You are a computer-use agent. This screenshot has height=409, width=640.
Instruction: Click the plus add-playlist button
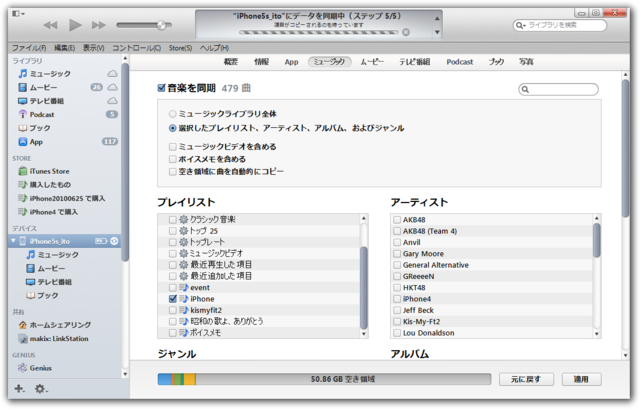pos(19,389)
